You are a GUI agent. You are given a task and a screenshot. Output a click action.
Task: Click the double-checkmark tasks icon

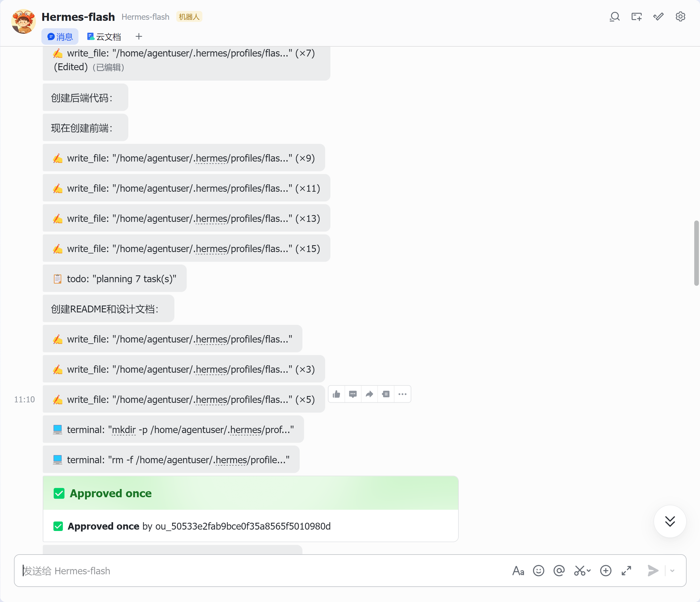click(x=658, y=16)
